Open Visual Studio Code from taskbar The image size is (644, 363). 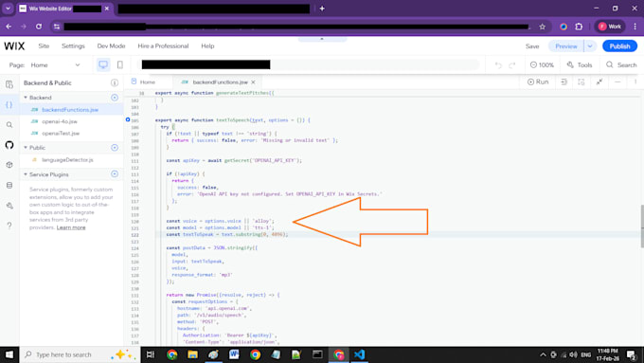[x=360, y=354]
